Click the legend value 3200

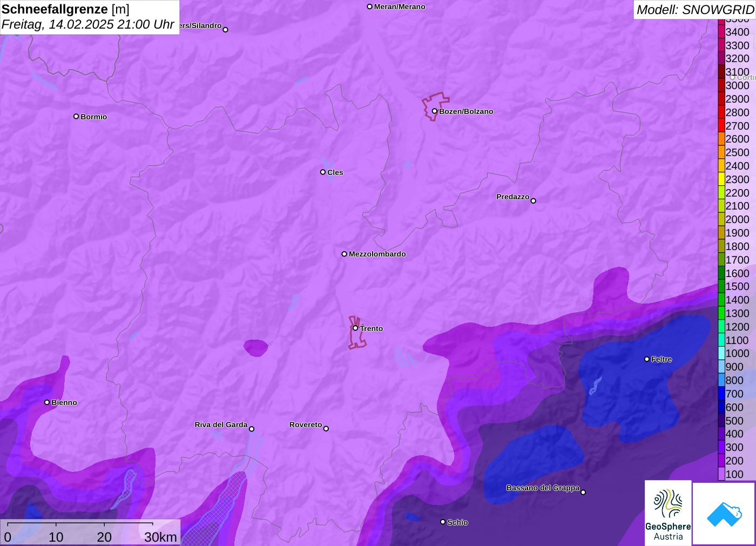737,59
